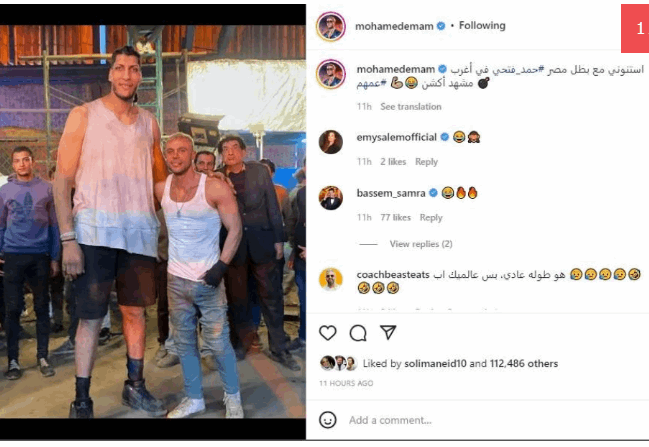649x447 pixels.
Task: Reply to bassem_samra's comment
Action: [431, 218]
